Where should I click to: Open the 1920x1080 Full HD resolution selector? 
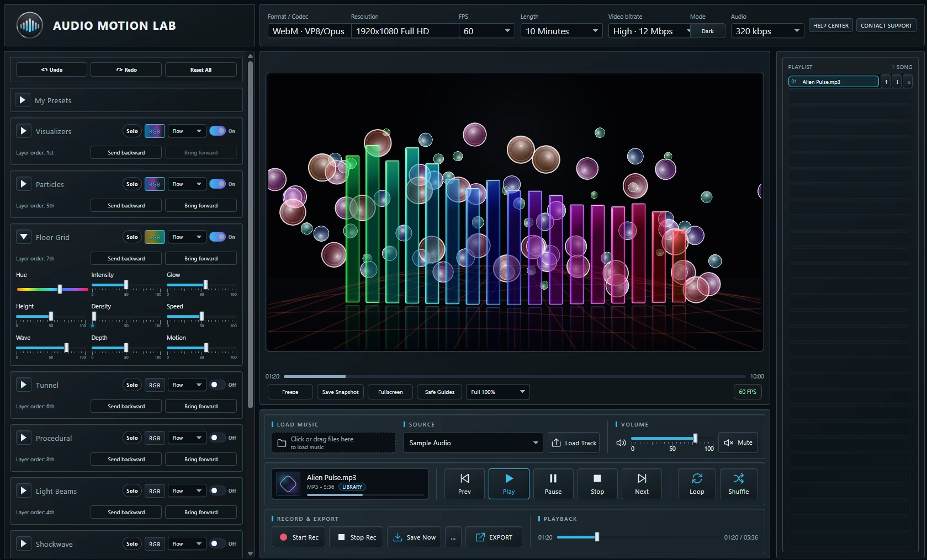pos(405,31)
